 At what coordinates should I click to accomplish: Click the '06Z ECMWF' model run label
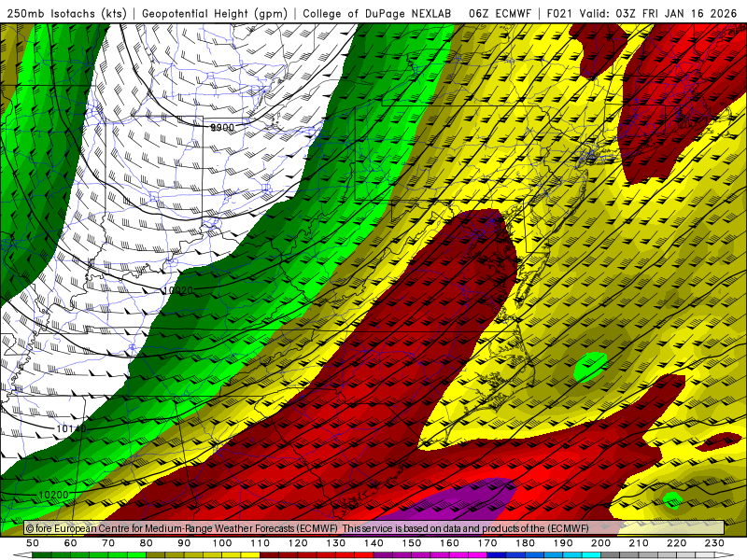(x=500, y=13)
